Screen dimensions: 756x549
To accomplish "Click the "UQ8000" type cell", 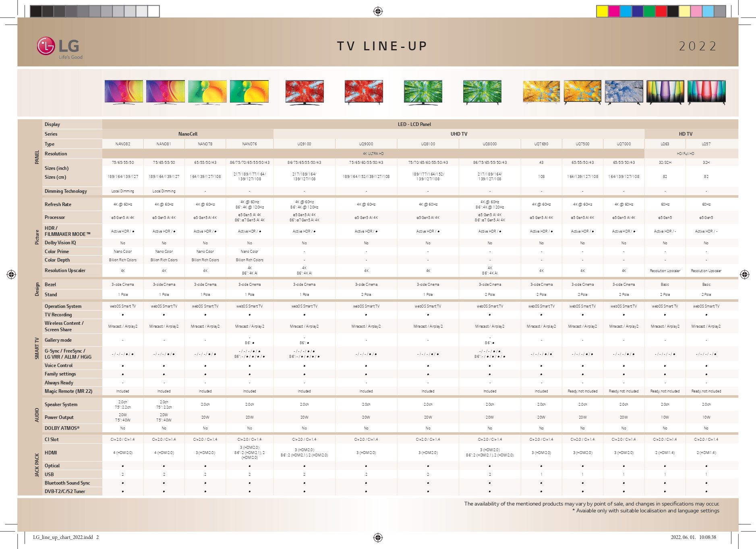I will [490, 144].
